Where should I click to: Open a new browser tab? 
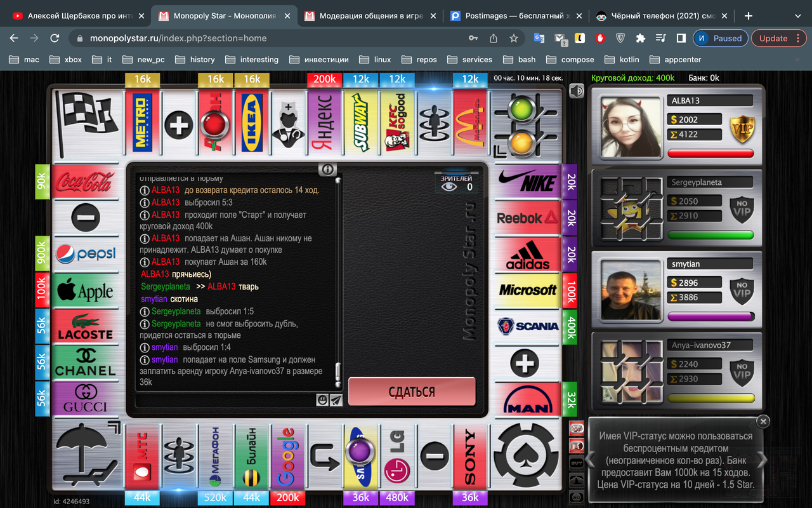tap(749, 16)
